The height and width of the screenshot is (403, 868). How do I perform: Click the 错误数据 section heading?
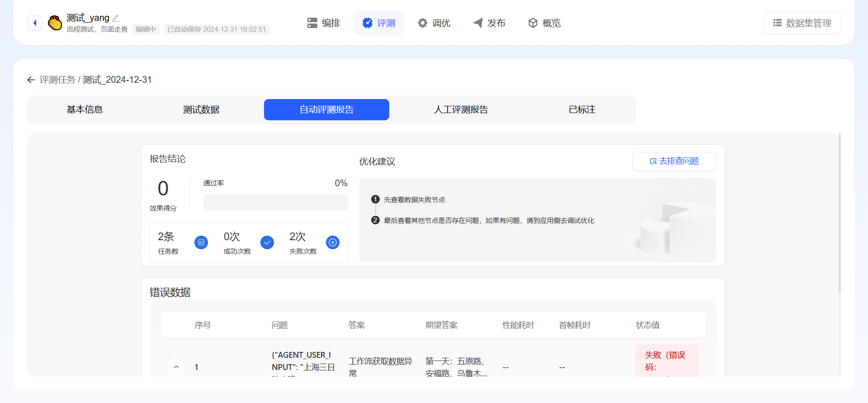point(170,292)
